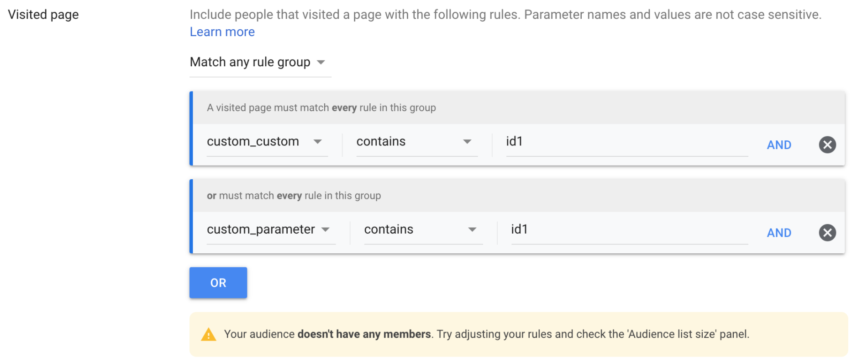This screenshot has width=868, height=358.
Task: Click the audience doesn't have any members warning
Action: [x=519, y=334]
